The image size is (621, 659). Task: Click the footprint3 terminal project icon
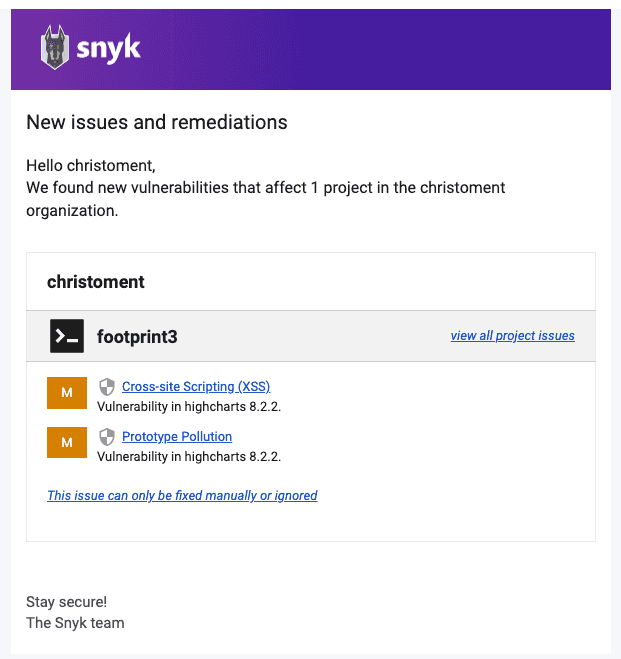point(67,336)
